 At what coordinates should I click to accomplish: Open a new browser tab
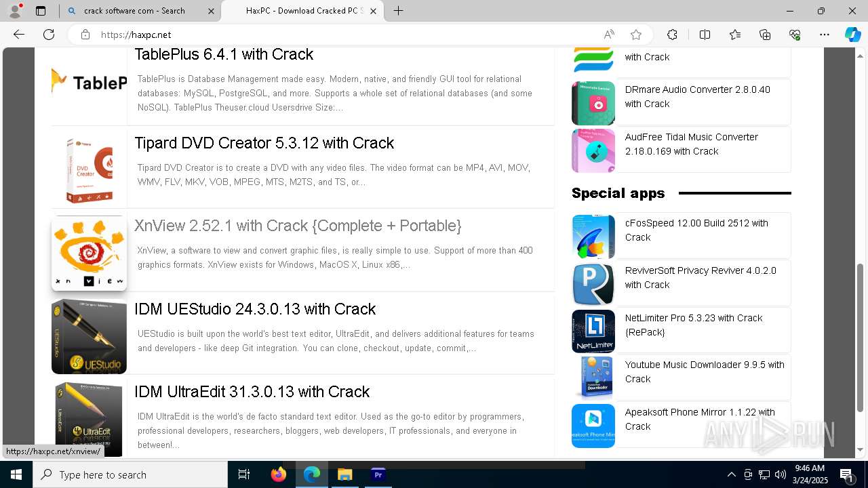pyautogui.click(x=399, y=11)
